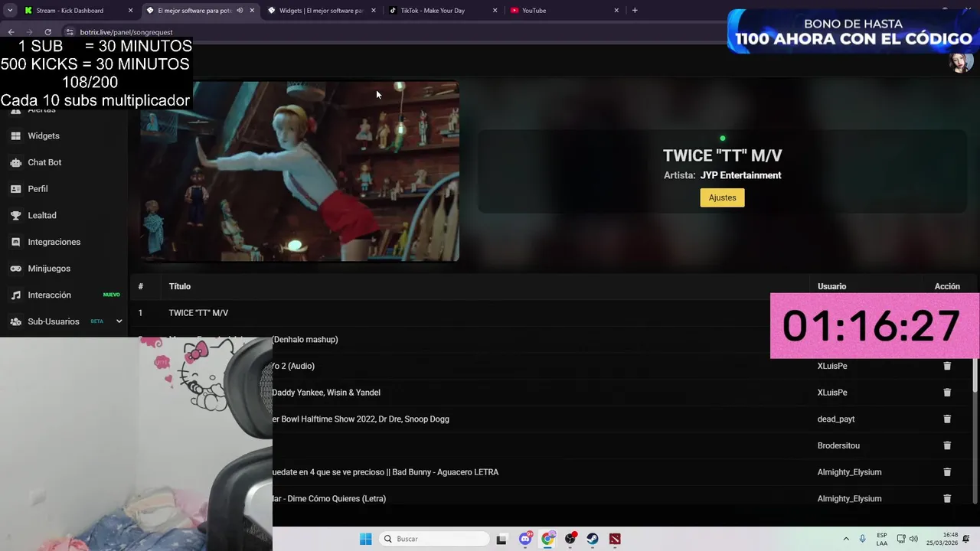This screenshot has width=980, height=551.
Task: Click user Brodersitou in the list
Action: 838,445
